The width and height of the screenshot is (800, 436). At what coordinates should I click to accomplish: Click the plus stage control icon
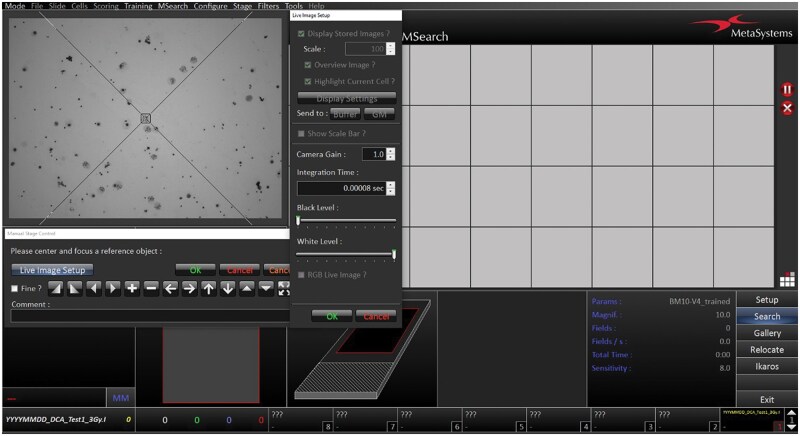coord(132,289)
